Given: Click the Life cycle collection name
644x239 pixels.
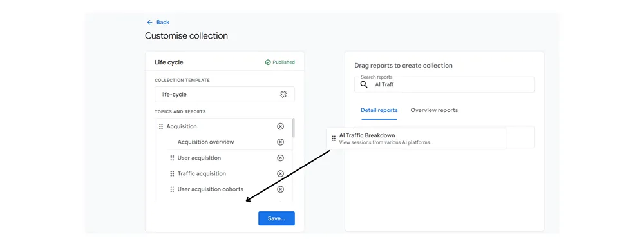Looking at the screenshot, I should (x=169, y=62).
